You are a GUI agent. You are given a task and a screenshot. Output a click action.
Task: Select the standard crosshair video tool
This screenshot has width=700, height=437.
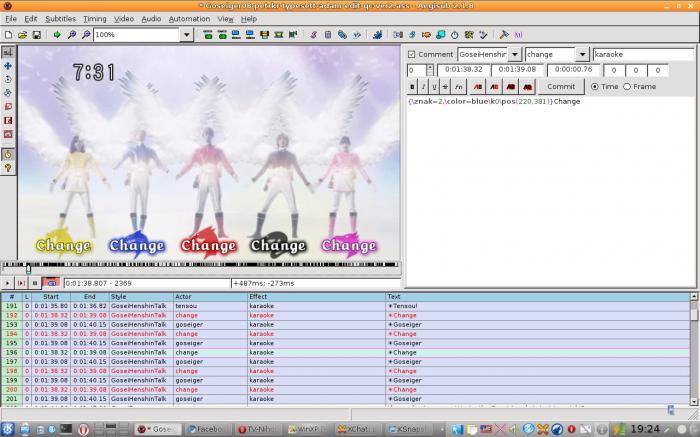(x=8, y=52)
